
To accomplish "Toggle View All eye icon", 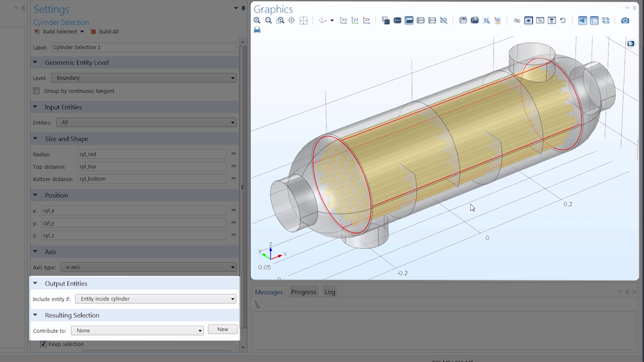I will pyautogui.click(x=551, y=21).
